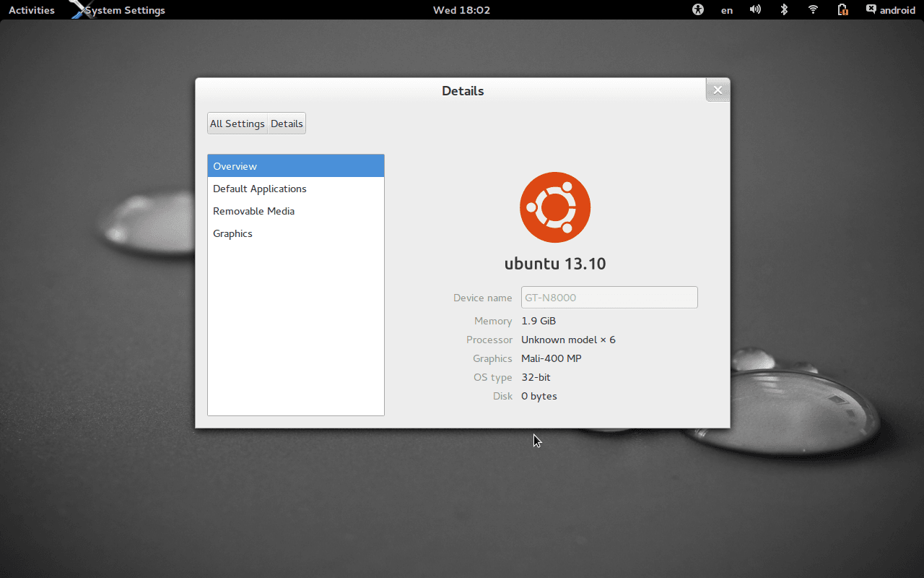Close the Details window

pyautogui.click(x=718, y=90)
